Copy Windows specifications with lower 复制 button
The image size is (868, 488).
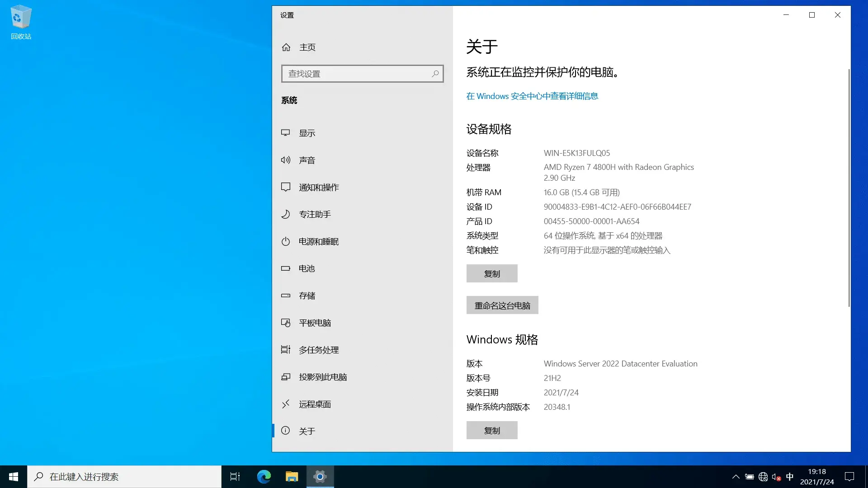click(x=492, y=430)
